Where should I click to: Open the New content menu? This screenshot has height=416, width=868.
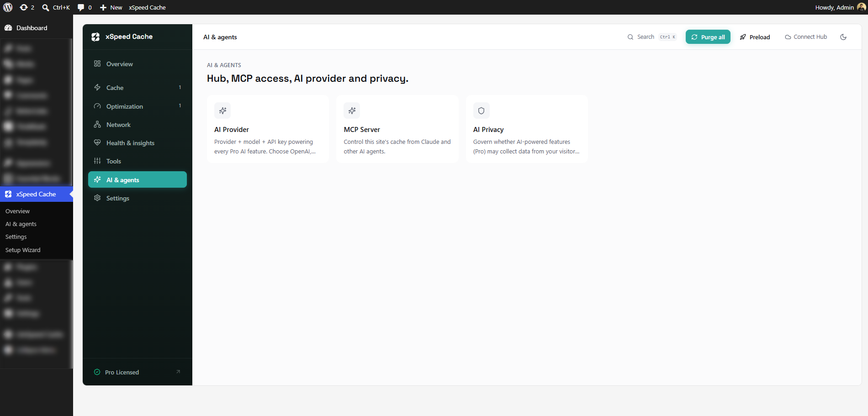point(111,7)
